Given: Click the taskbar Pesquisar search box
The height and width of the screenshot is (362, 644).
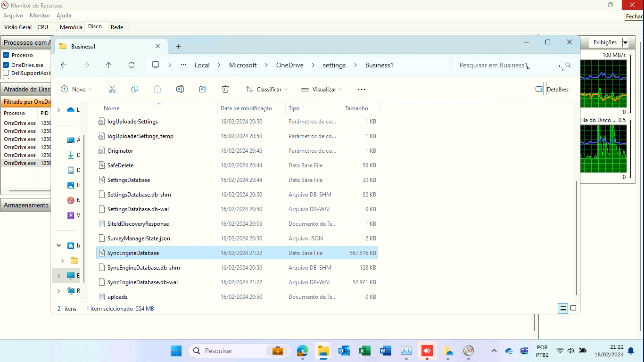Looking at the screenshot, I should pyautogui.click(x=239, y=351).
